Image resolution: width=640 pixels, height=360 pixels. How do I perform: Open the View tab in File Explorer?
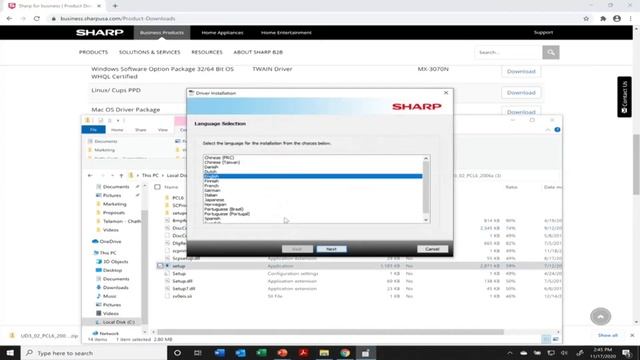pos(163,130)
